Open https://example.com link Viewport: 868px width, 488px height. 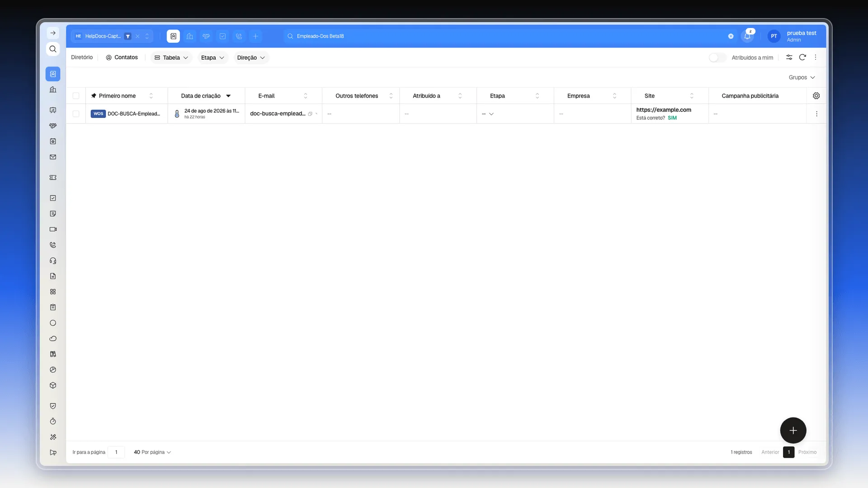click(663, 110)
